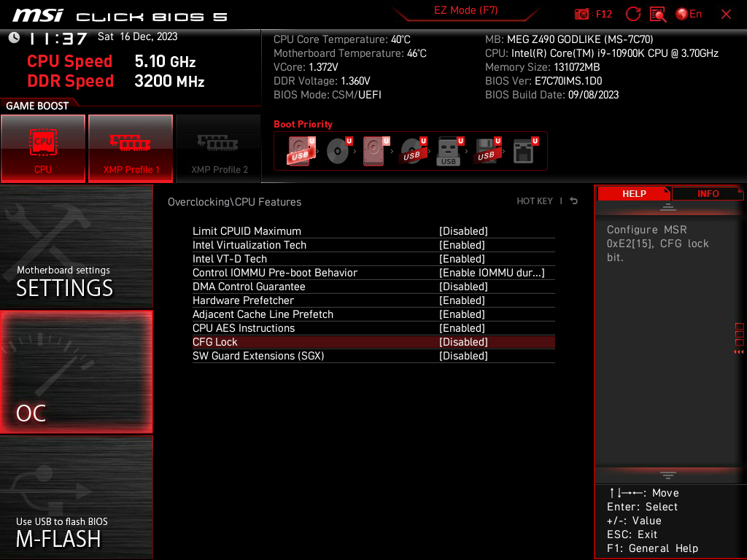Click the bottom grip handle of help panel
Screen dimensions: 747x560
[x=668, y=475]
